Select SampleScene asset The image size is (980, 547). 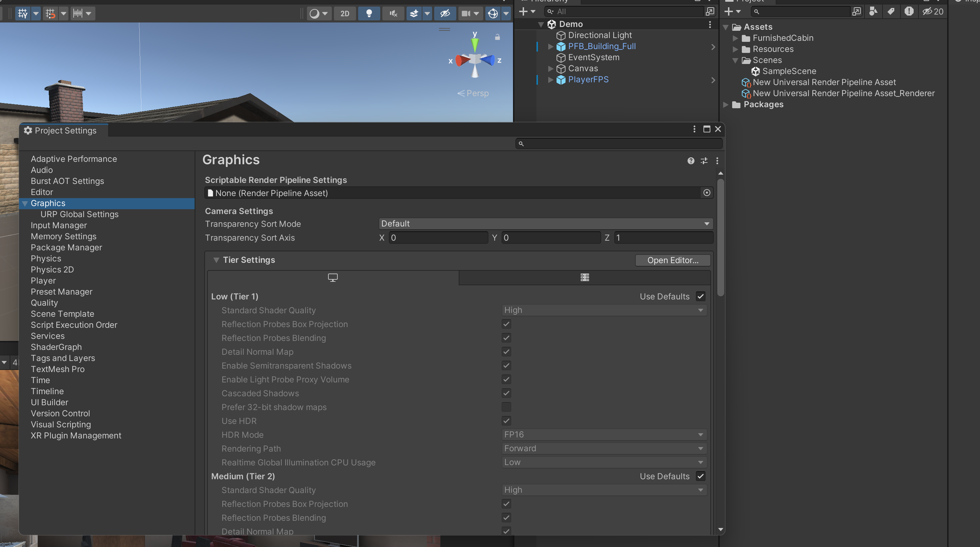point(784,71)
